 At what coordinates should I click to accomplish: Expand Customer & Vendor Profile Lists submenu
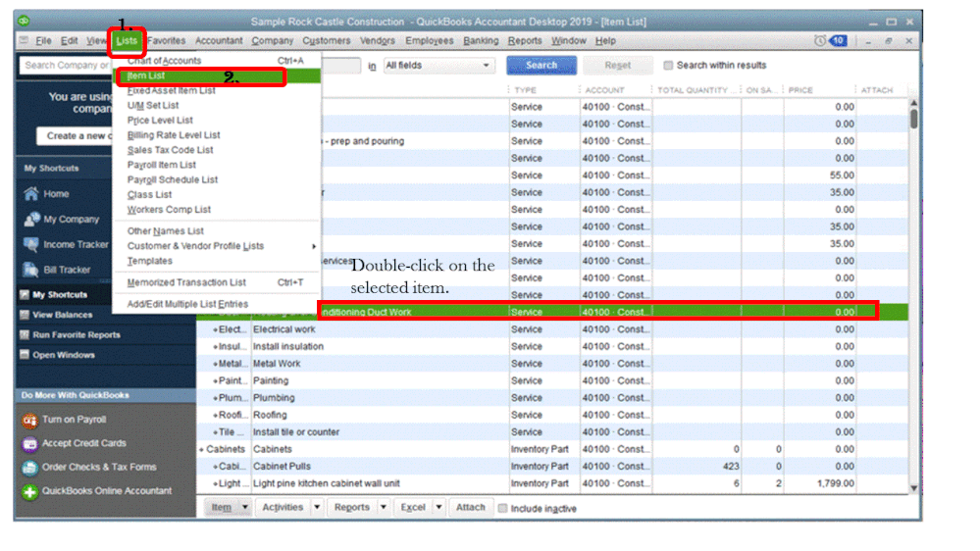click(x=217, y=246)
